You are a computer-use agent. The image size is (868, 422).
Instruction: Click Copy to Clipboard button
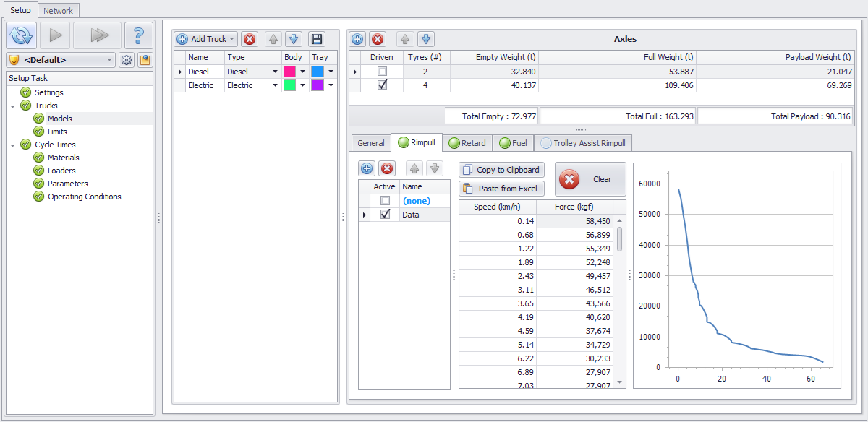coord(501,170)
